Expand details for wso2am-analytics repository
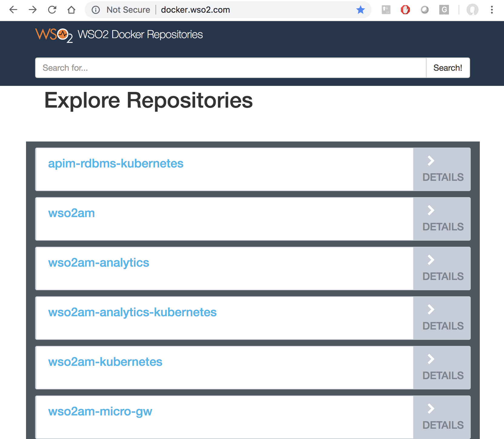504x439 pixels. (x=442, y=268)
